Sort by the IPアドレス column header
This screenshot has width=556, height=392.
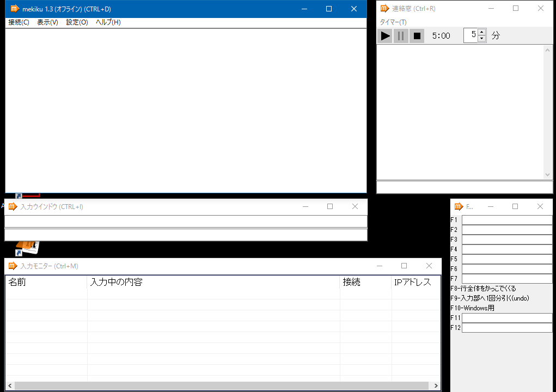click(415, 282)
